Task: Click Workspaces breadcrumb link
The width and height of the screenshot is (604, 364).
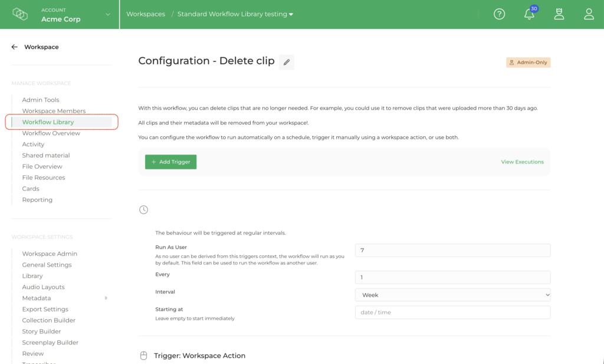Action: coord(146,14)
